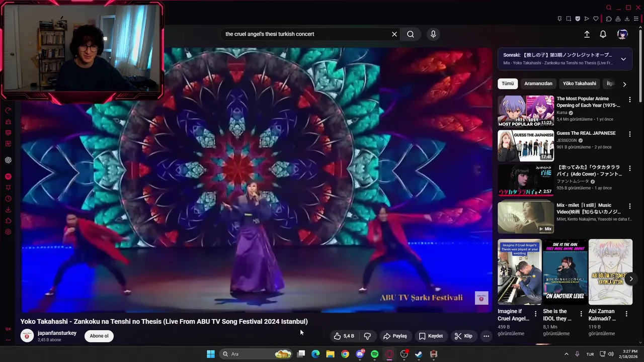This screenshot has height=362, width=644.
Task: Open Discord from the Windows taskbar
Action: [360, 354]
